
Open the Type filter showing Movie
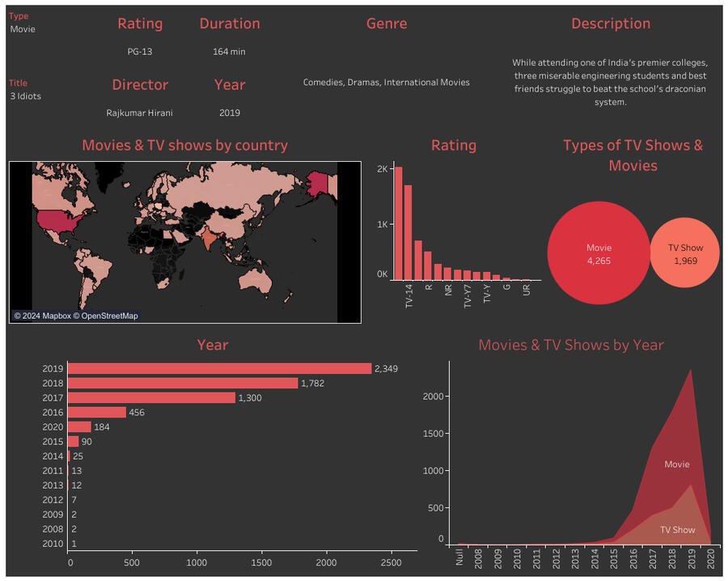[23, 29]
